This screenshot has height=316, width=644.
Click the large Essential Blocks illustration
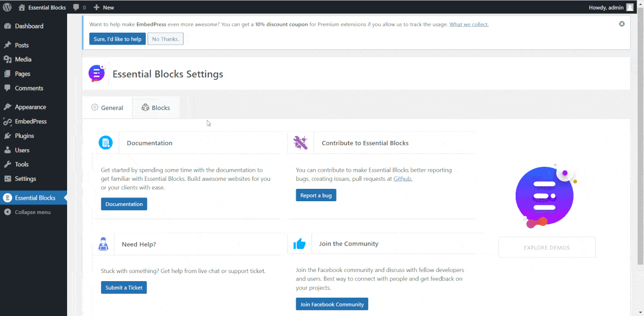point(545,196)
